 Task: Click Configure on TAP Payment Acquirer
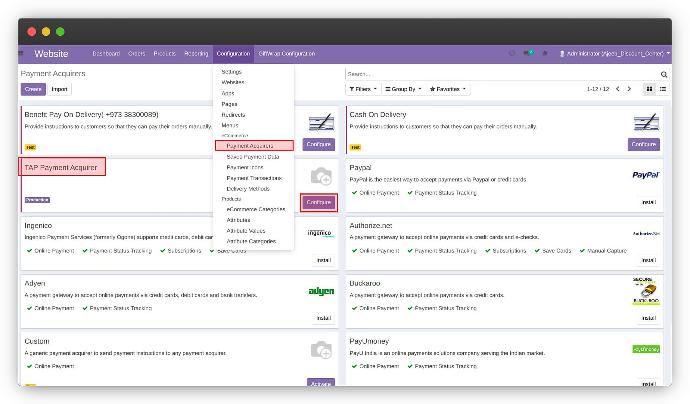click(319, 202)
